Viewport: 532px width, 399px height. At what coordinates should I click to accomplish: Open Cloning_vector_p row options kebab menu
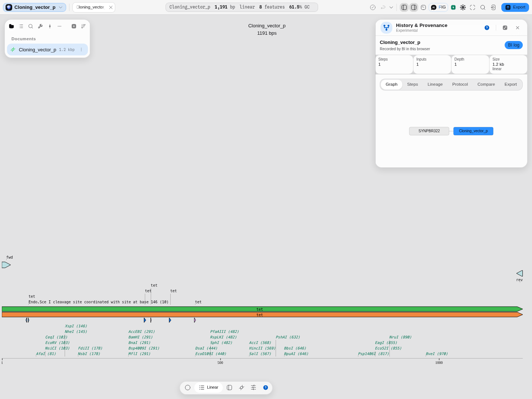click(x=81, y=50)
